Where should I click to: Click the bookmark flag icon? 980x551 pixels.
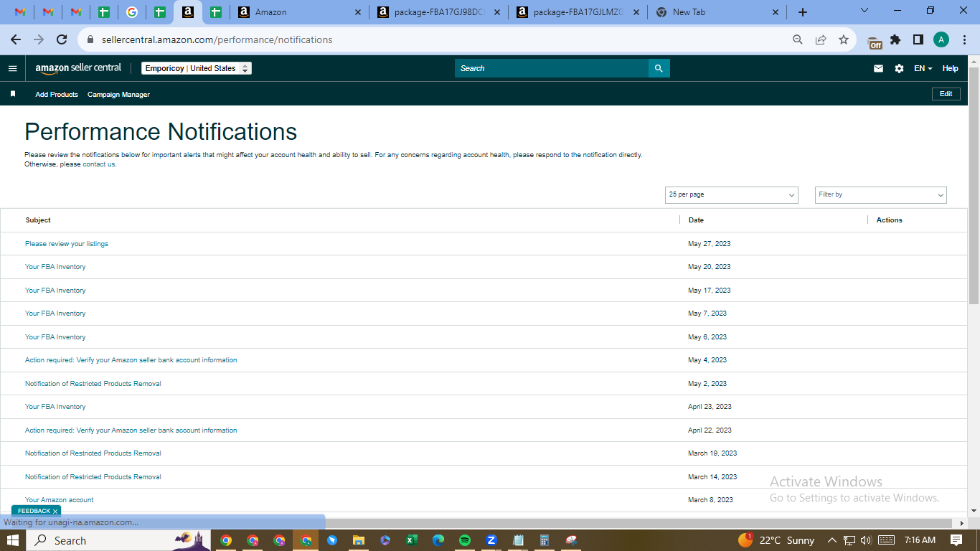(13, 94)
